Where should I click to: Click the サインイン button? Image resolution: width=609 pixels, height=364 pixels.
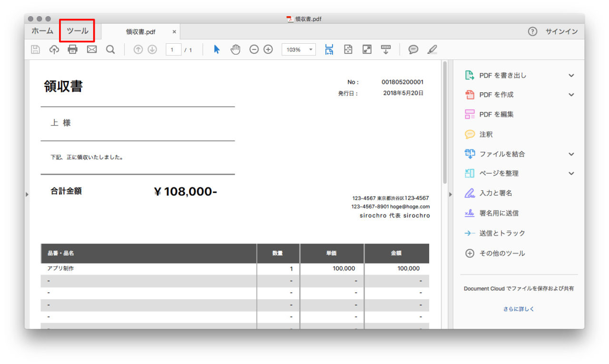tap(561, 31)
